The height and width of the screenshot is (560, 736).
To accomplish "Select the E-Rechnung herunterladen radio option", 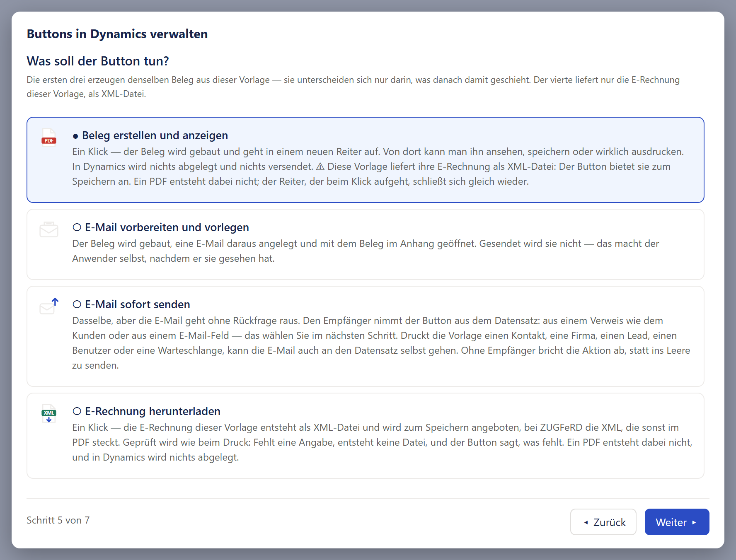I will point(77,411).
